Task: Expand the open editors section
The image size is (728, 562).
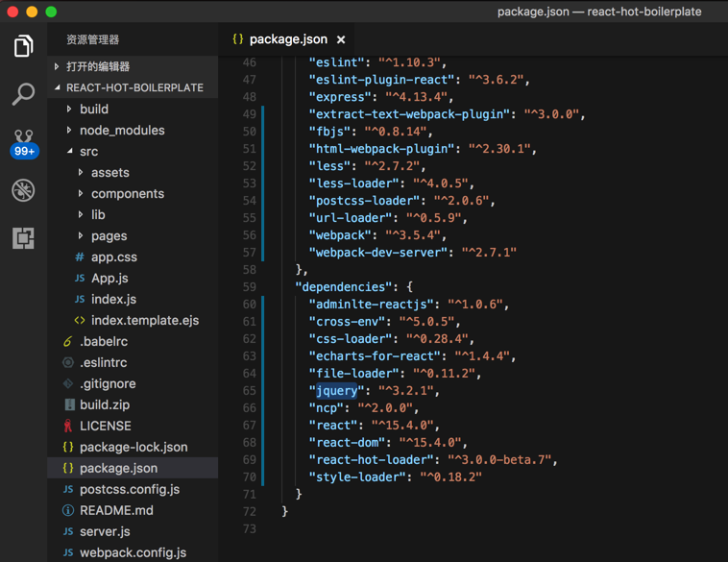Action: 58,66
